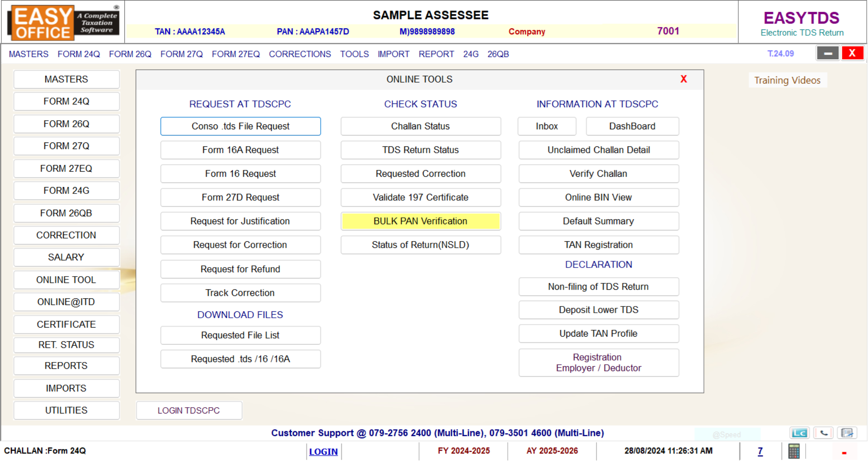Screen dimensions: 868x461
Task: Open the notepad checklist icon
Action: [847, 433]
